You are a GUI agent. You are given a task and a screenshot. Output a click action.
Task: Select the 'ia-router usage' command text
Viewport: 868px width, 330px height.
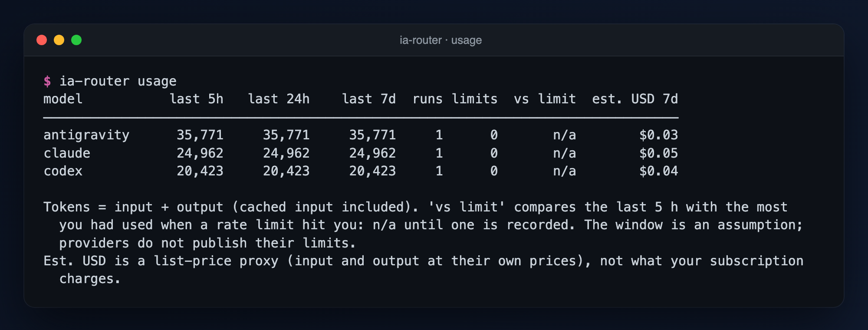click(x=118, y=81)
